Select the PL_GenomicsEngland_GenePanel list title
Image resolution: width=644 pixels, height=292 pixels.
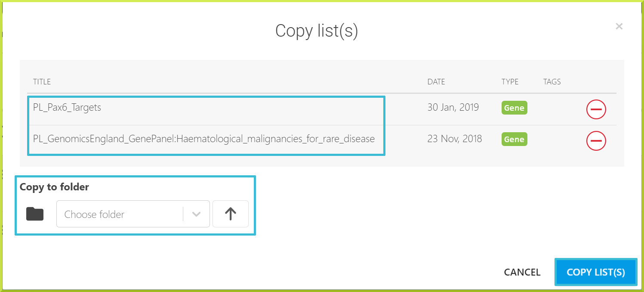(x=204, y=139)
